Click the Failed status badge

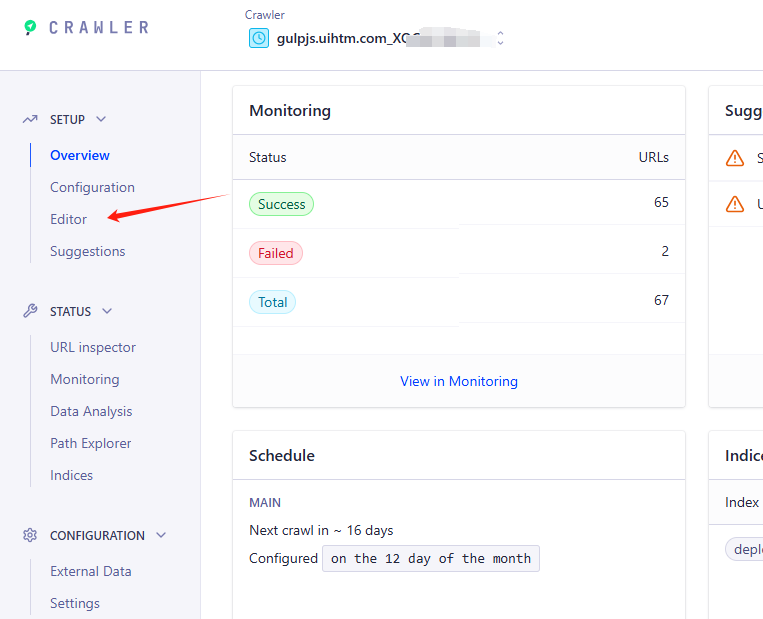(276, 253)
